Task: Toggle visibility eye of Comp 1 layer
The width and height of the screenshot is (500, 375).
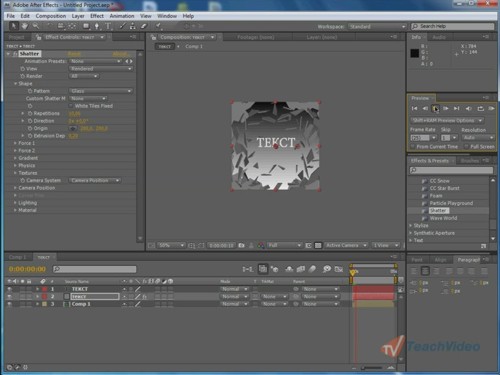Action: pos(9,304)
